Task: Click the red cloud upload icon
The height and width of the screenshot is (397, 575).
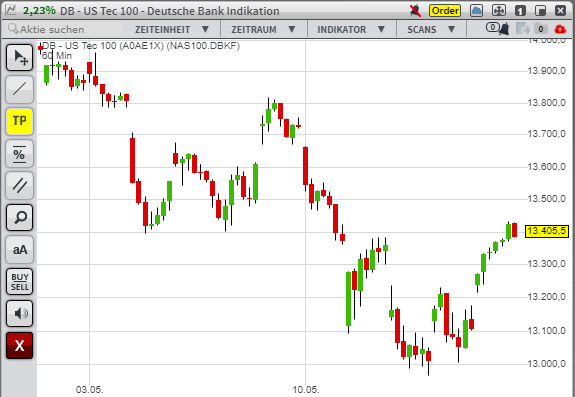Action: click(560, 29)
